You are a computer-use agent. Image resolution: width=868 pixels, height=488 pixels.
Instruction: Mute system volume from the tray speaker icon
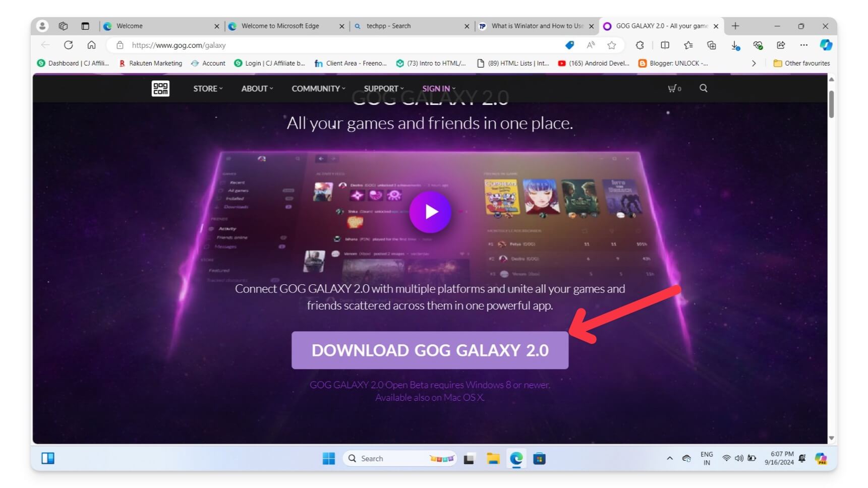(x=738, y=458)
